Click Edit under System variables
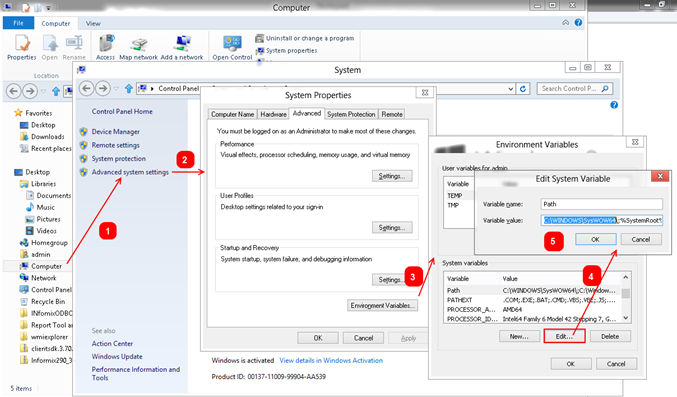677x397 pixels. click(564, 336)
